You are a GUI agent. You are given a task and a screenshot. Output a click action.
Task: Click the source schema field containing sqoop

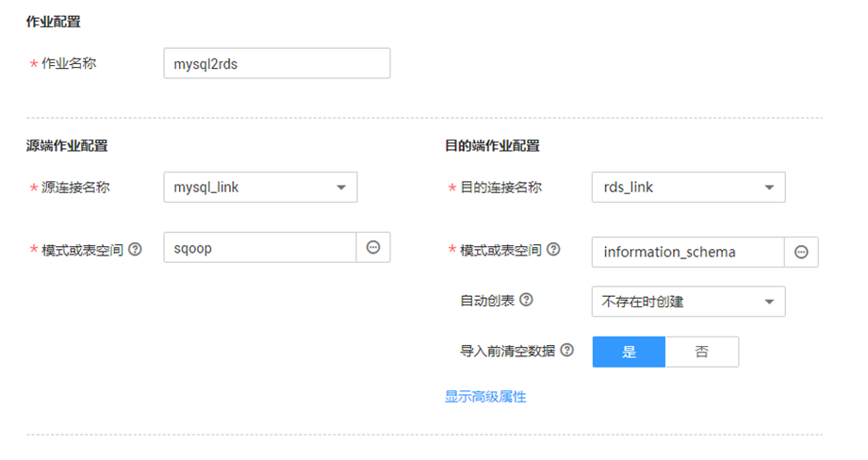[x=259, y=247]
